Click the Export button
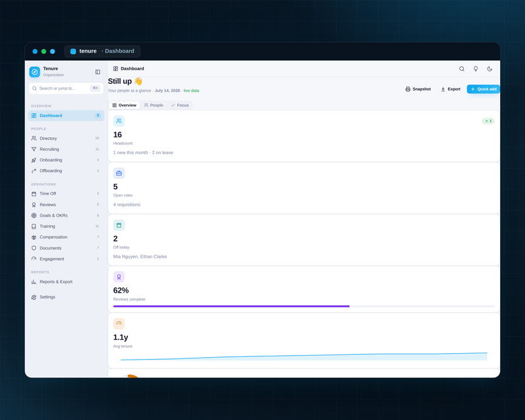 click(x=451, y=89)
